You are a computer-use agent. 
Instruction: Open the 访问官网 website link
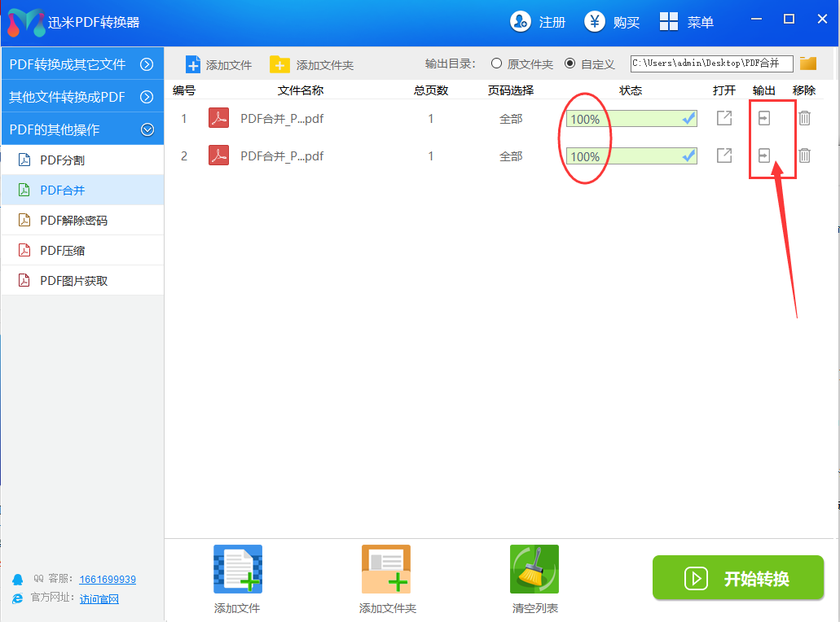99,599
